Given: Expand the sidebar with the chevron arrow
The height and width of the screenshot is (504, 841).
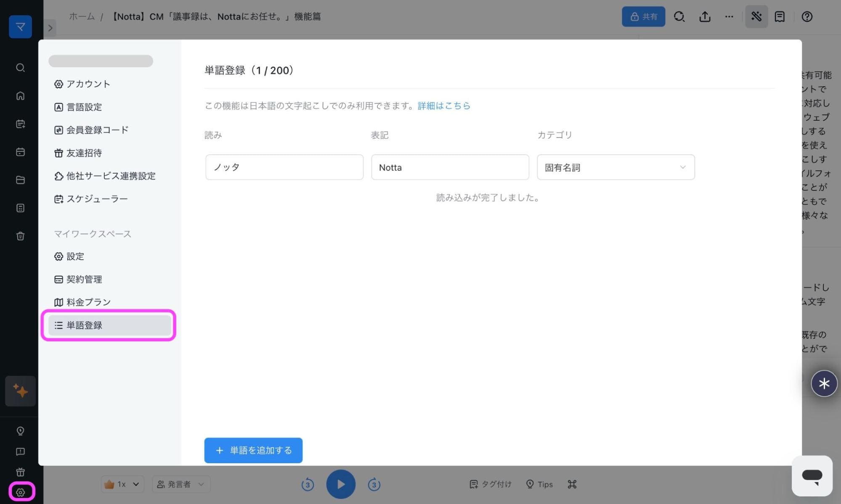Looking at the screenshot, I should pyautogui.click(x=50, y=28).
